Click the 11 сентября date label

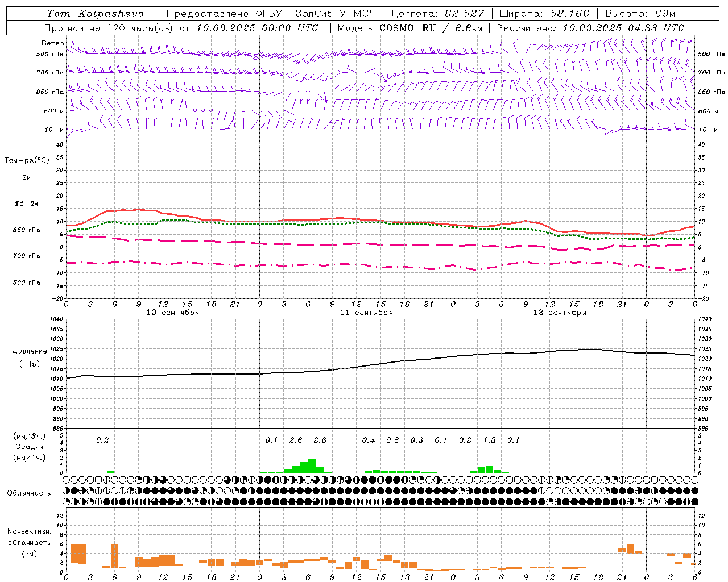pos(366,313)
